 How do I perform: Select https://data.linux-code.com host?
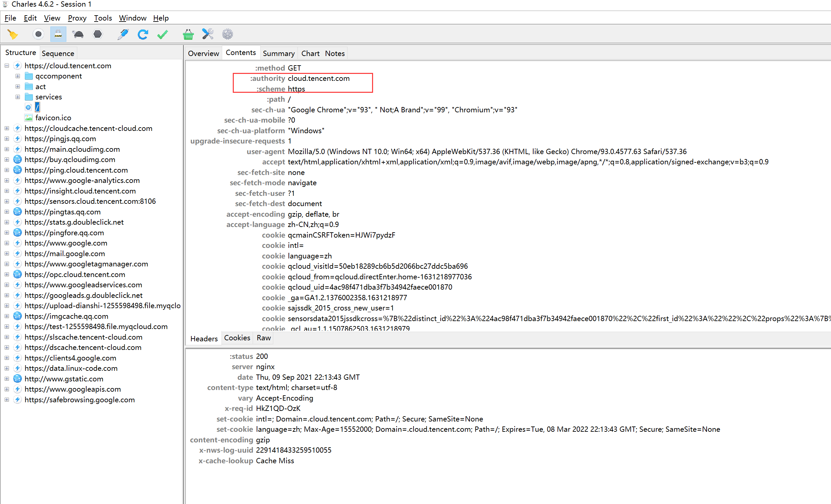[71, 368]
